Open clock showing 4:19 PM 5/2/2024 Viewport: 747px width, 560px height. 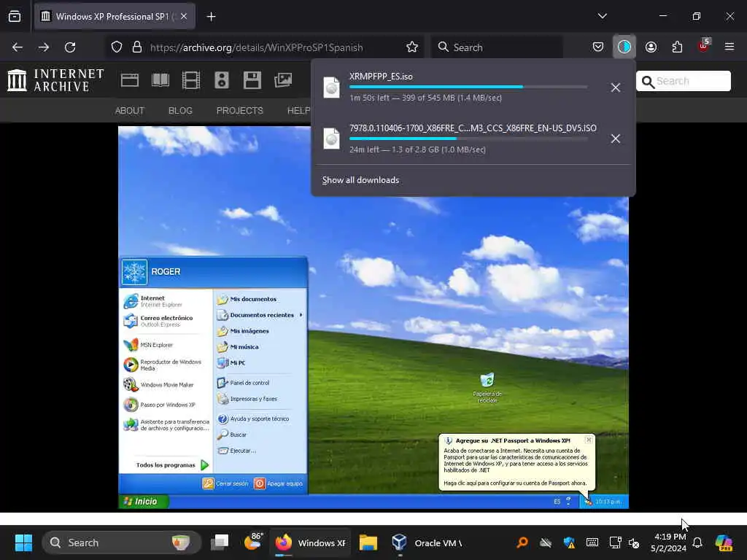click(668, 542)
